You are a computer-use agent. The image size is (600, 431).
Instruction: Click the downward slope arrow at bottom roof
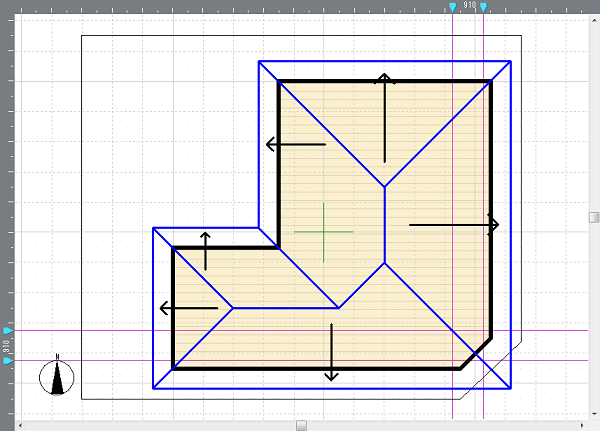click(x=331, y=351)
